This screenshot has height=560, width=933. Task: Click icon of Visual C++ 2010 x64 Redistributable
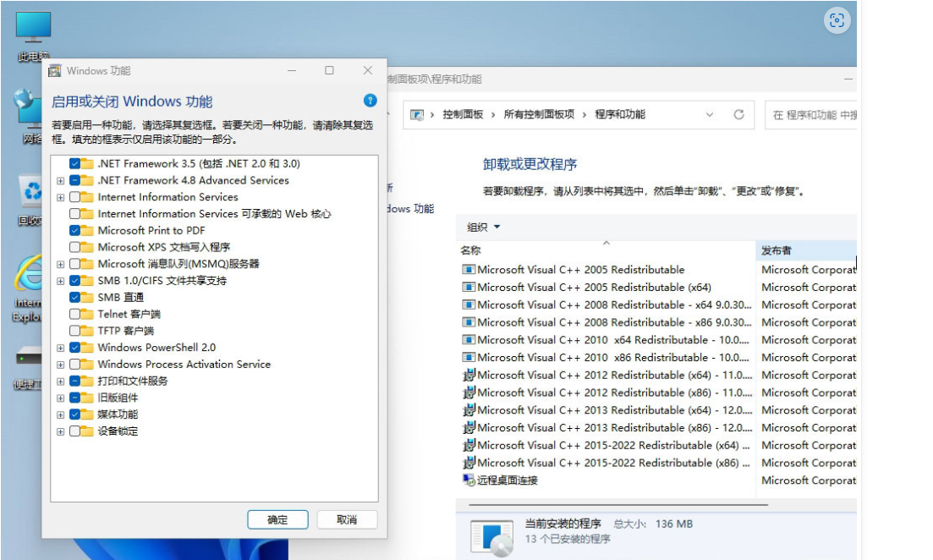click(x=469, y=340)
